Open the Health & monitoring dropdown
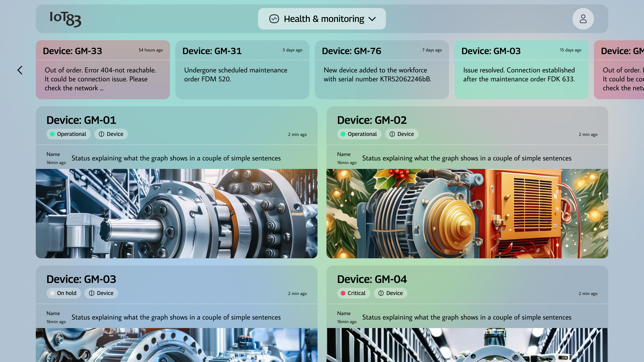 coord(322,19)
